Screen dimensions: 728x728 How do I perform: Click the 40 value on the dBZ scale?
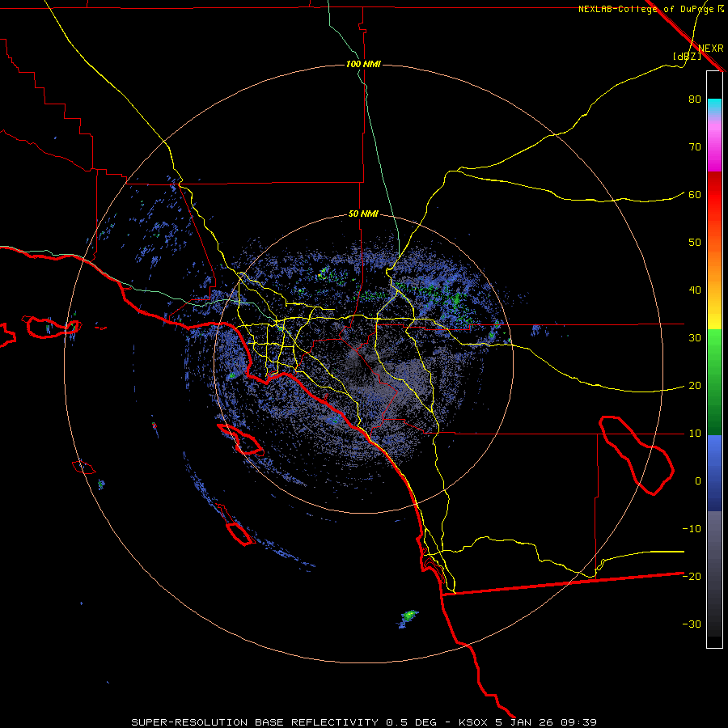[x=695, y=290]
